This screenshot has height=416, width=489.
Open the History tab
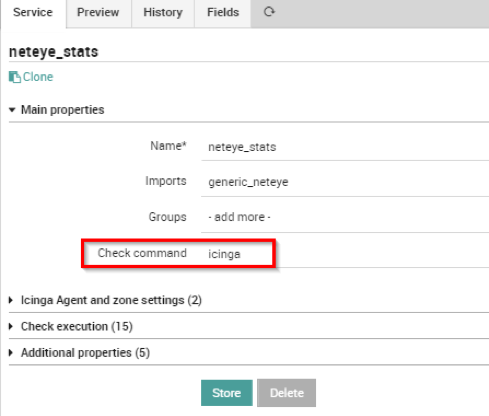[163, 13]
